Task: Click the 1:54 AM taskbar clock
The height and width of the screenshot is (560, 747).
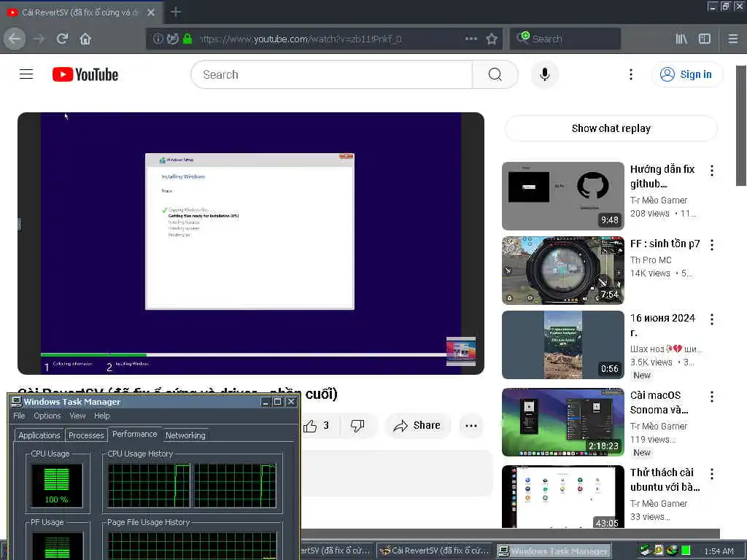Action: (719, 551)
